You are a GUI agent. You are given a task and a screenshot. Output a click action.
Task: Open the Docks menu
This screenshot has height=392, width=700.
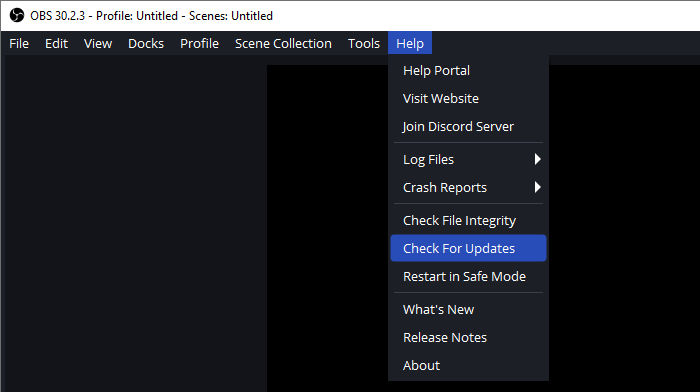(146, 43)
